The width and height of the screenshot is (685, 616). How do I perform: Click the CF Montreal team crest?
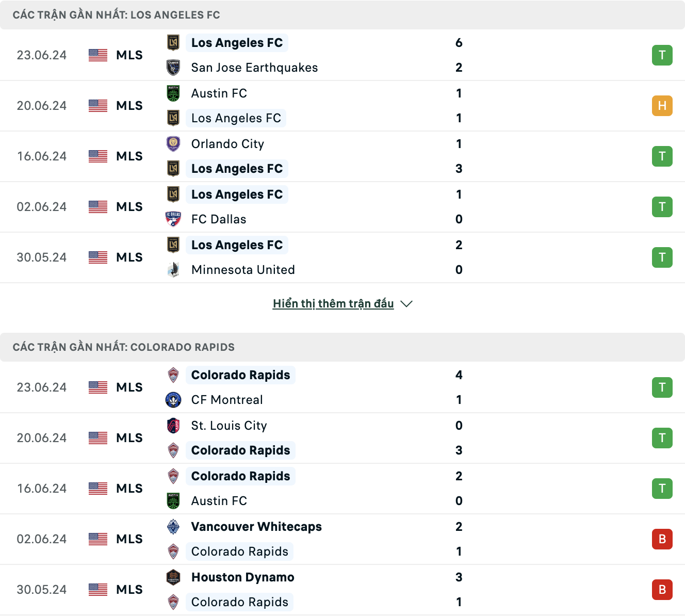[173, 400]
